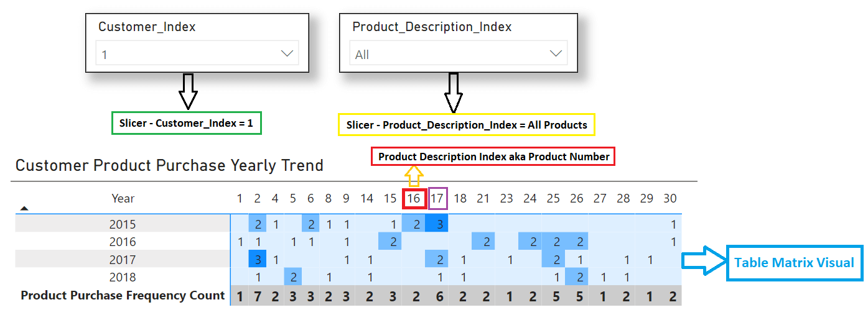
Task: Click the blue arrow pointing to Table Matrix Visual
Action: (702, 261)
